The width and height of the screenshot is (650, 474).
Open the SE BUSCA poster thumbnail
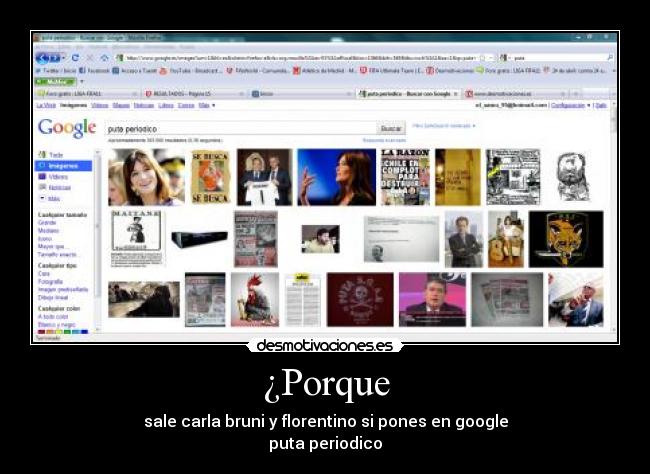point(211,177)
